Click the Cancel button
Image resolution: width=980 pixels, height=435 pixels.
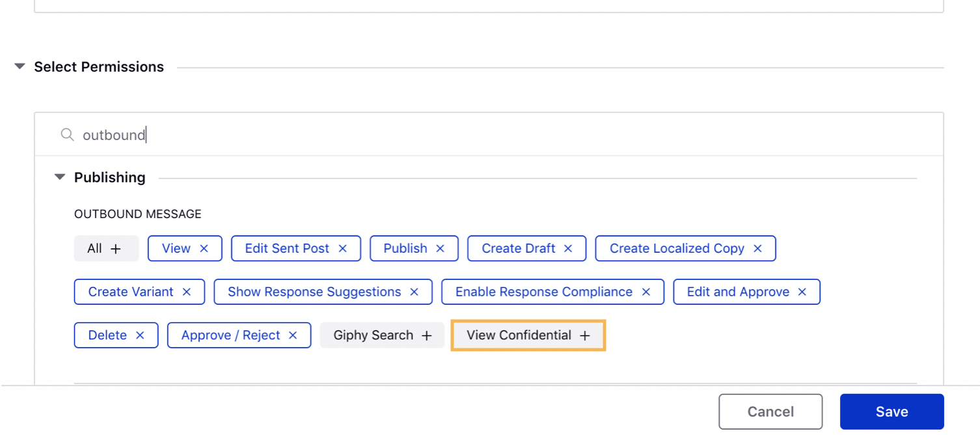tap(770, 412)
